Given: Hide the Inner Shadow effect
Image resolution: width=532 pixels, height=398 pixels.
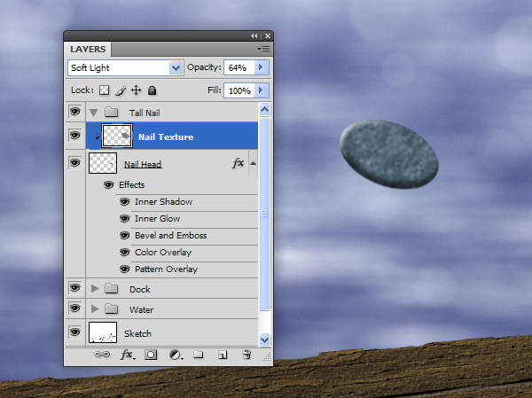Looking at the screenshot, I should pyautogui.click(x=124, y=202).
